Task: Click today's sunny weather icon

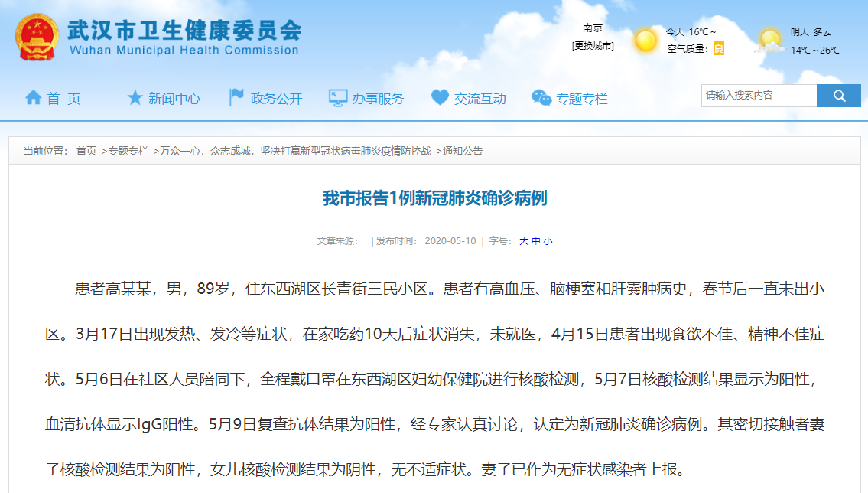Action: pyautogui.click(x=646, y=40)
